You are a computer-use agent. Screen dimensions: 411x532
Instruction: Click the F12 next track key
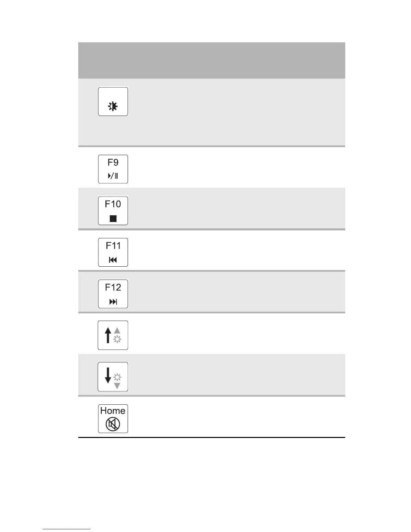pyautogui.click(x=113, y=294)
